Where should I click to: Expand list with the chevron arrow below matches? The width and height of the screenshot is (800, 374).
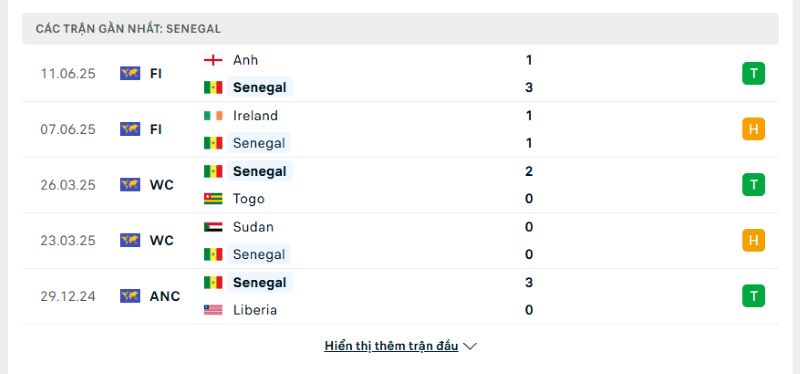pyautogui.click(x=470, y=346)
